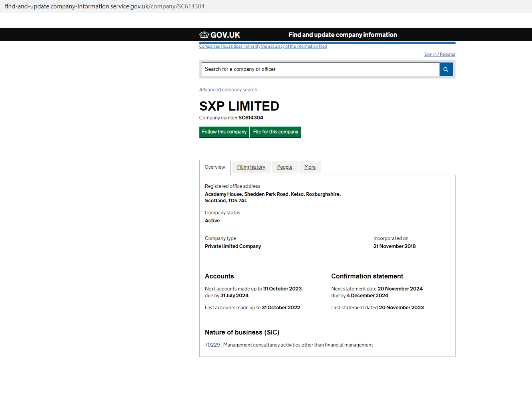Switch to the Filing history tab
The image size is (532, 393).
tap(251, 167)
